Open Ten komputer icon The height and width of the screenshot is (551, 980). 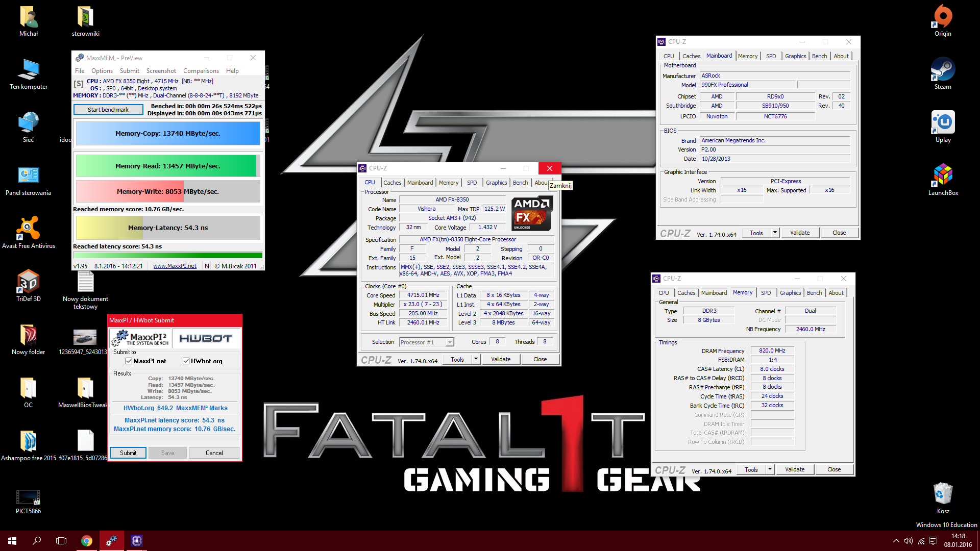[x=29, y=73]
